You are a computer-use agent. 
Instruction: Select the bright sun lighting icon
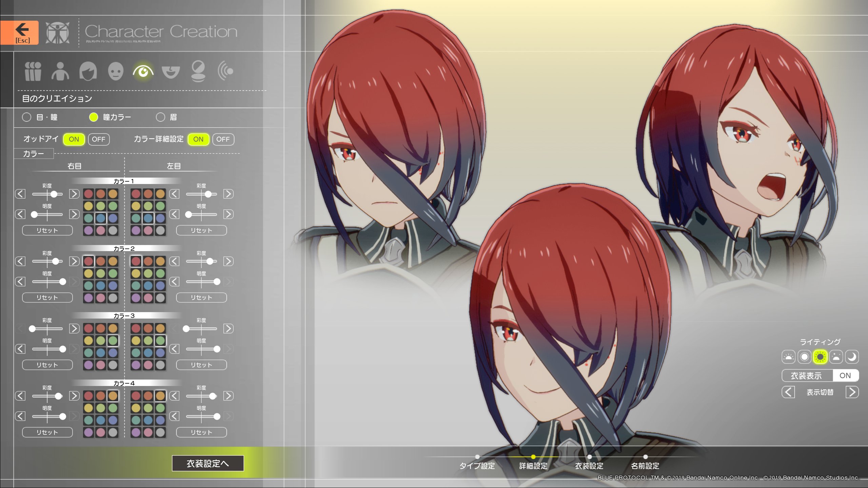820,357
